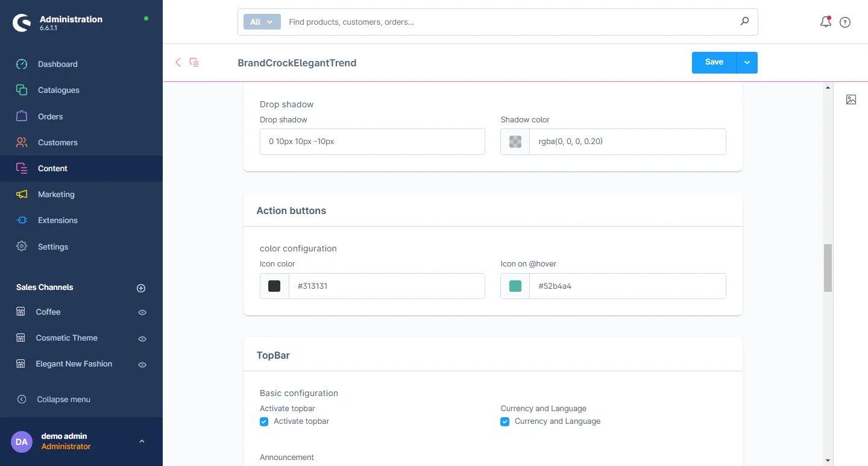
Task: Add a sales channel with plus icon
Action: click(x=141, y=288)
